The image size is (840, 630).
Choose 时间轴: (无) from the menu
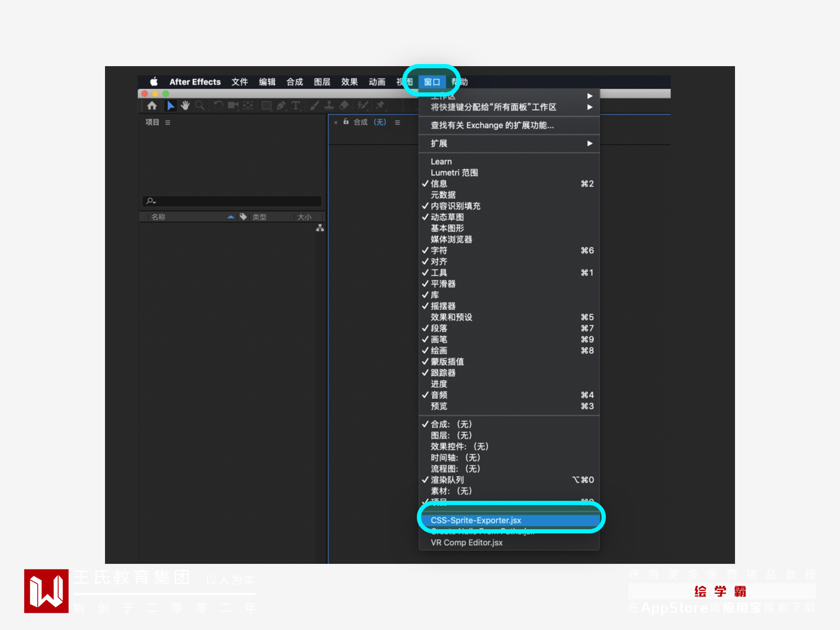[509, 458]
